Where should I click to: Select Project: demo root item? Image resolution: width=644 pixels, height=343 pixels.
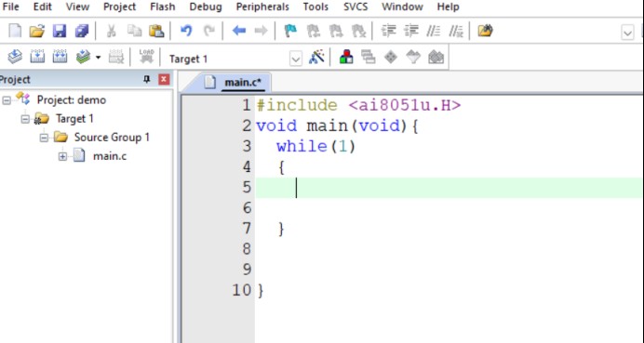[72, 99]
